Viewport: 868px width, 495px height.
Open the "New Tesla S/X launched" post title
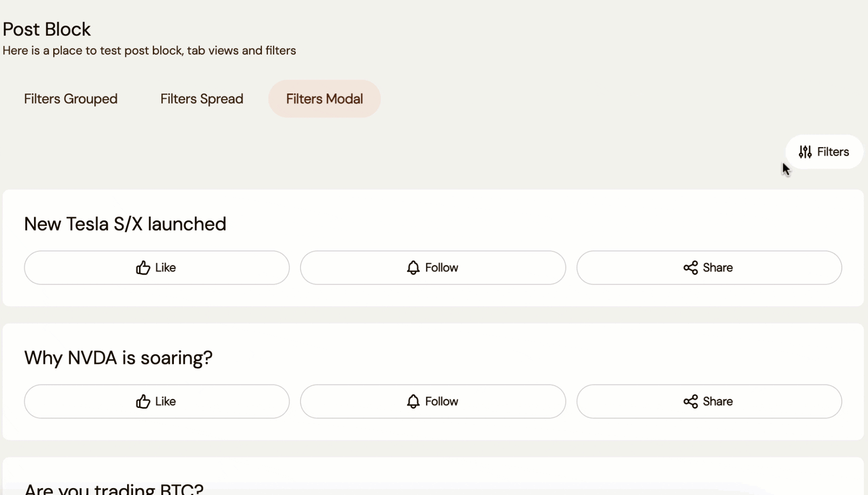pos(125,224)
